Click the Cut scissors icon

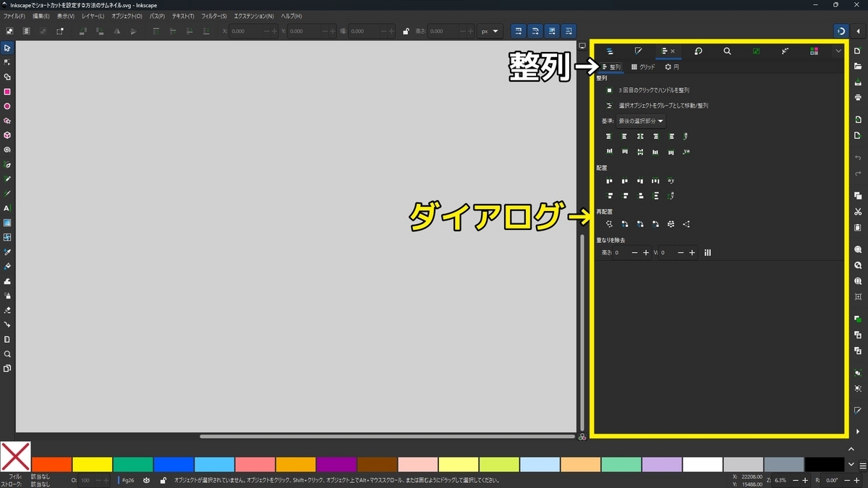[x=858, y=212]
